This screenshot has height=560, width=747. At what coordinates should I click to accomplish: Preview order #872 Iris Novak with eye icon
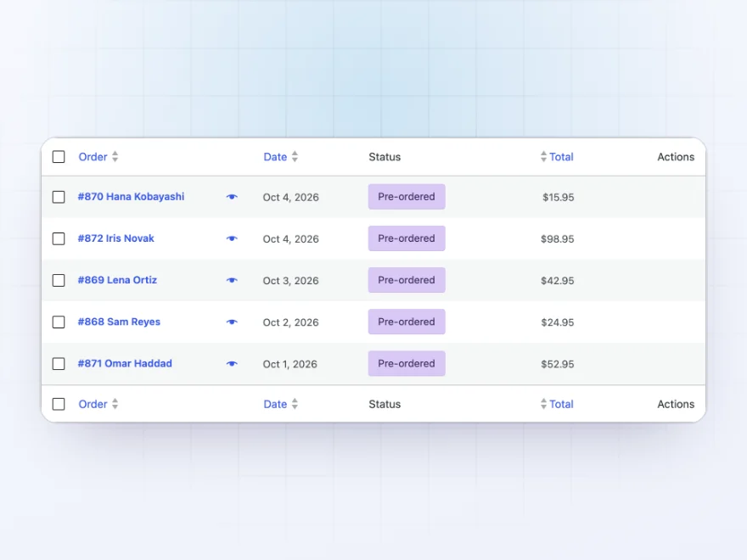[232, 238]
